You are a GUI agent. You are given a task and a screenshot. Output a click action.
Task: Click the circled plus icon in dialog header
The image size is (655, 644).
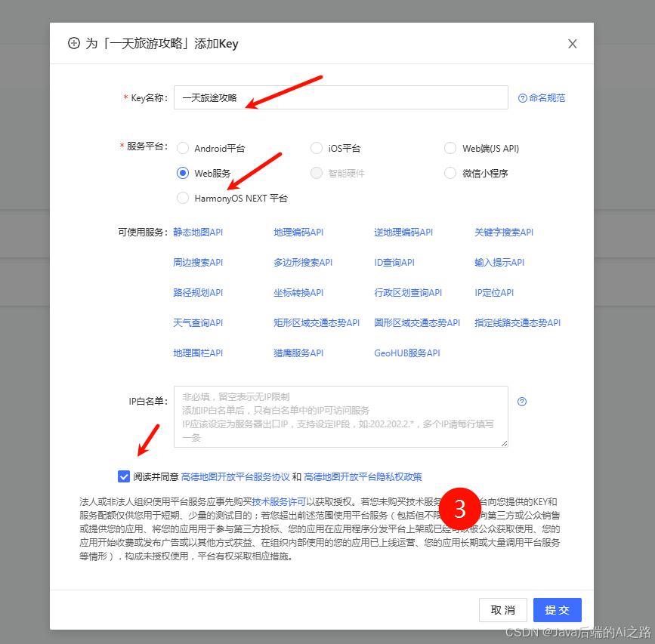tap(74, 44)
